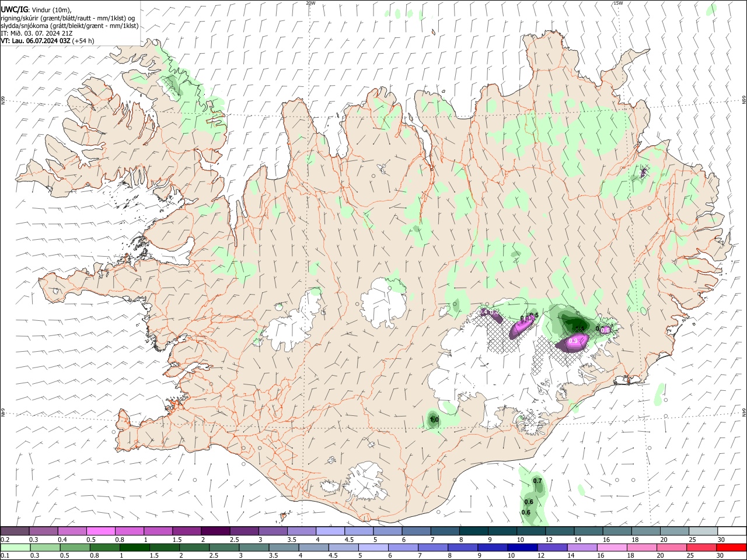Screen dimensions: 747x560
Task: Click the dark teal 9 mm snow swatch
Action: pos(502,531)
